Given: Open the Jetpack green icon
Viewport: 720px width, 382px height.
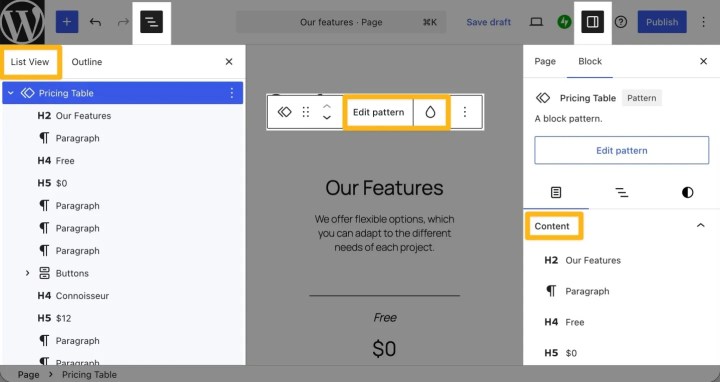Looking at the screenshot, I should 564,22.
